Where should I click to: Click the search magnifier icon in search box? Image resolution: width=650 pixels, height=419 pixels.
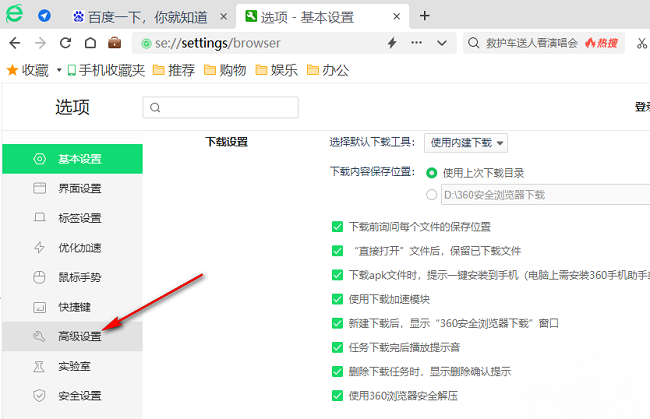click(x=473, y=43)
